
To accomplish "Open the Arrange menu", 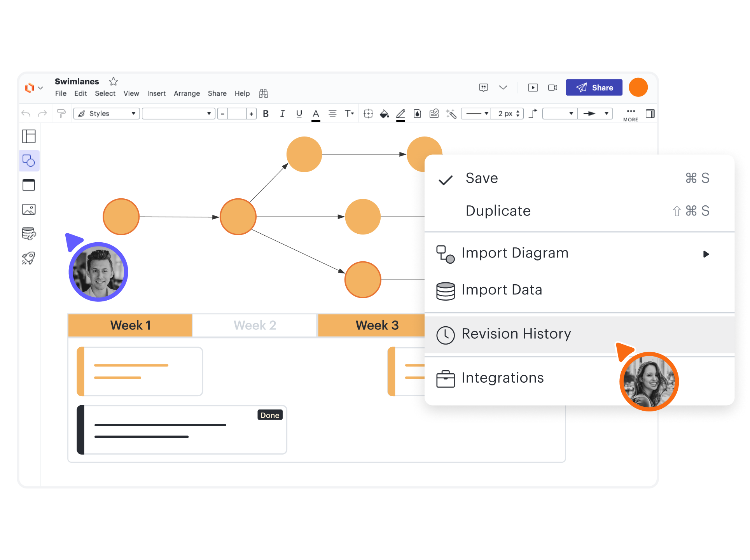I will pyautogui.click(x=187, y=93).
